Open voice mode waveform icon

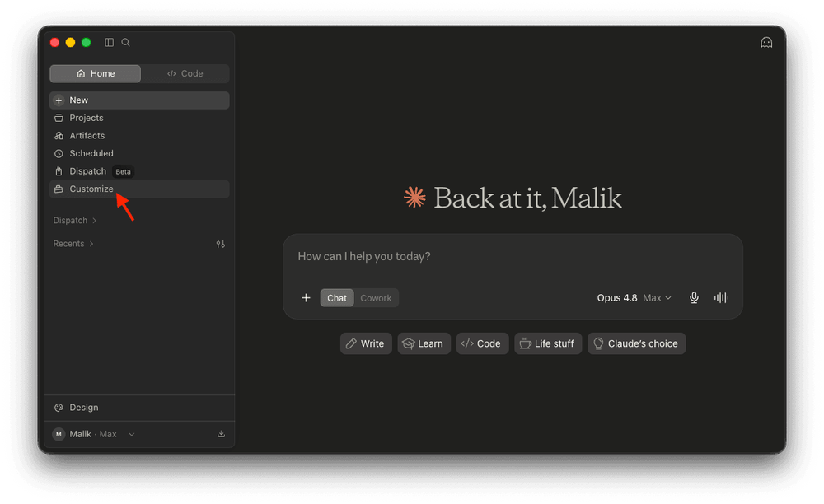(x=721, y=297)
